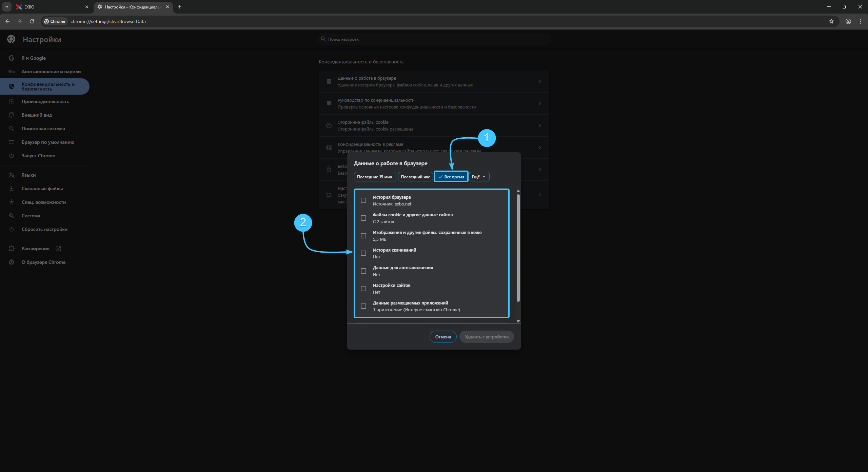The height and width of the screenshot is (472, 868).
Task: Click the bookmark star icon
Action: [831, 21]
